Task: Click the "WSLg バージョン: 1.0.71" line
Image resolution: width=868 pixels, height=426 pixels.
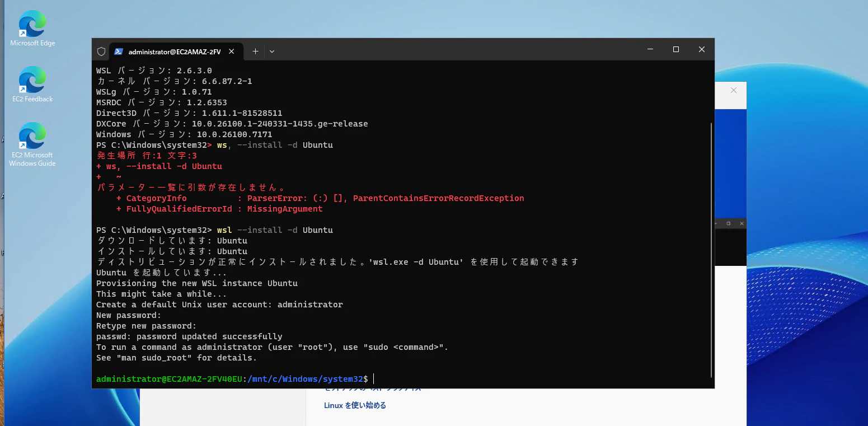Action: point(154,92)
